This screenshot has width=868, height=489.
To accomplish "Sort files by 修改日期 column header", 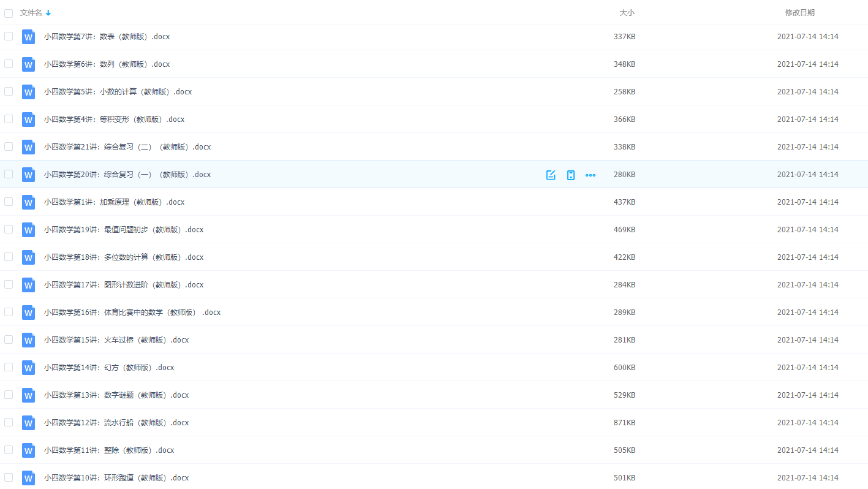I will (800, 13).
